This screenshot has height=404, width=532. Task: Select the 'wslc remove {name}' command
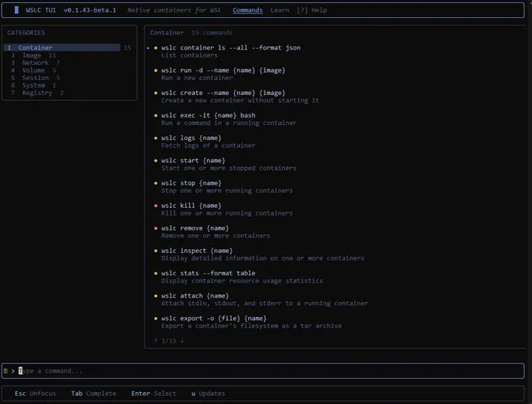195,228
